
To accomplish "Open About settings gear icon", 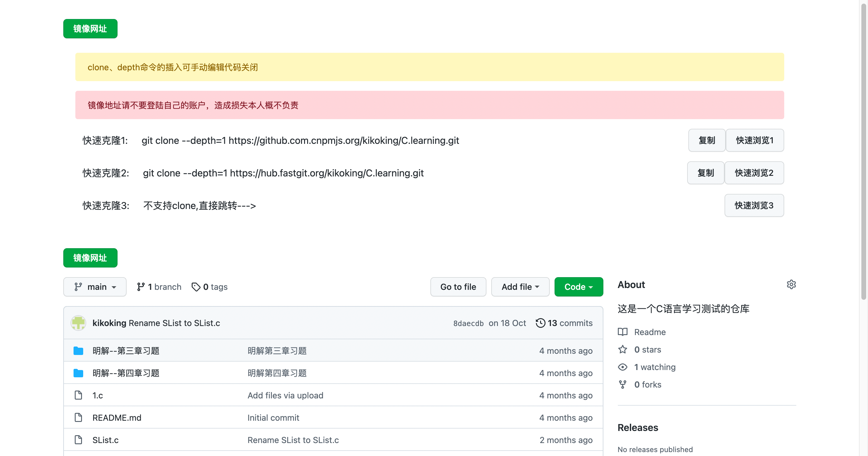I will coord(791,284).
